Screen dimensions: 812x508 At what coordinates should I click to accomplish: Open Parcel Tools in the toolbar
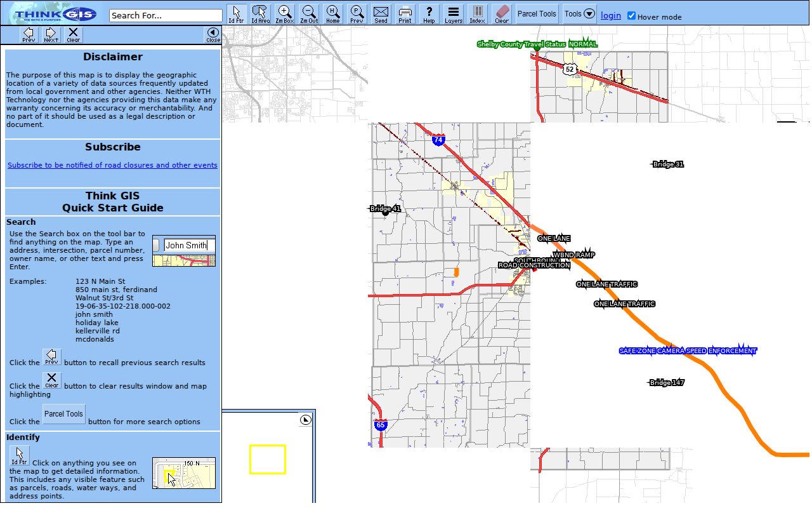[537, 13]
